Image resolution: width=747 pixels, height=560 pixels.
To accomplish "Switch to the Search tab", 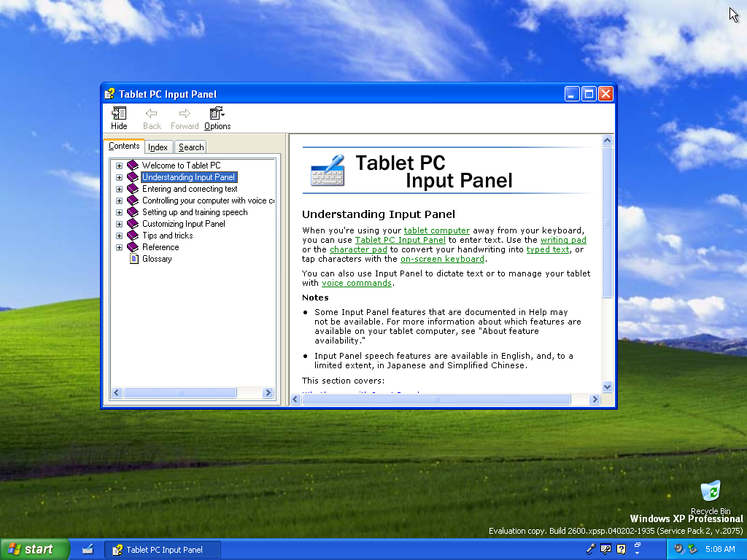I will [x=191, y=147].
